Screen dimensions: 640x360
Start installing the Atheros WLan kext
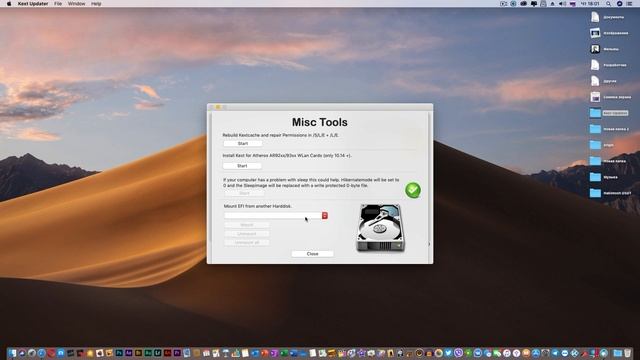pyautogui.click(x=242, y=166)
